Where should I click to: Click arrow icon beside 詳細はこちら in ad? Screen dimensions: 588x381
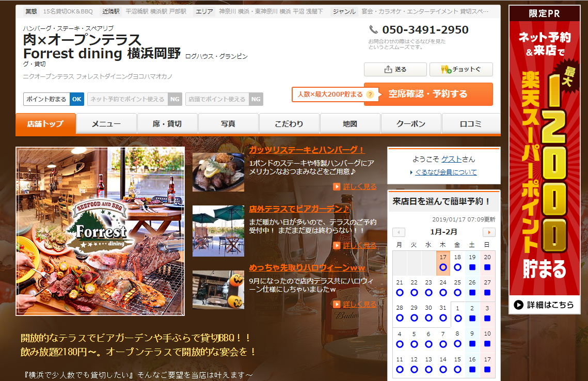[519, 305]
